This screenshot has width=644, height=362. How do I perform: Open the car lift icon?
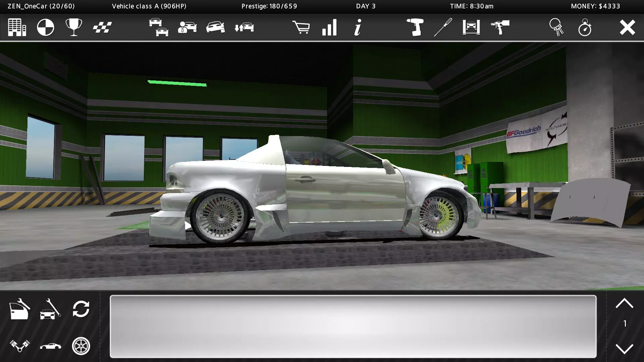pyautogui.click(x=471, y=27)
